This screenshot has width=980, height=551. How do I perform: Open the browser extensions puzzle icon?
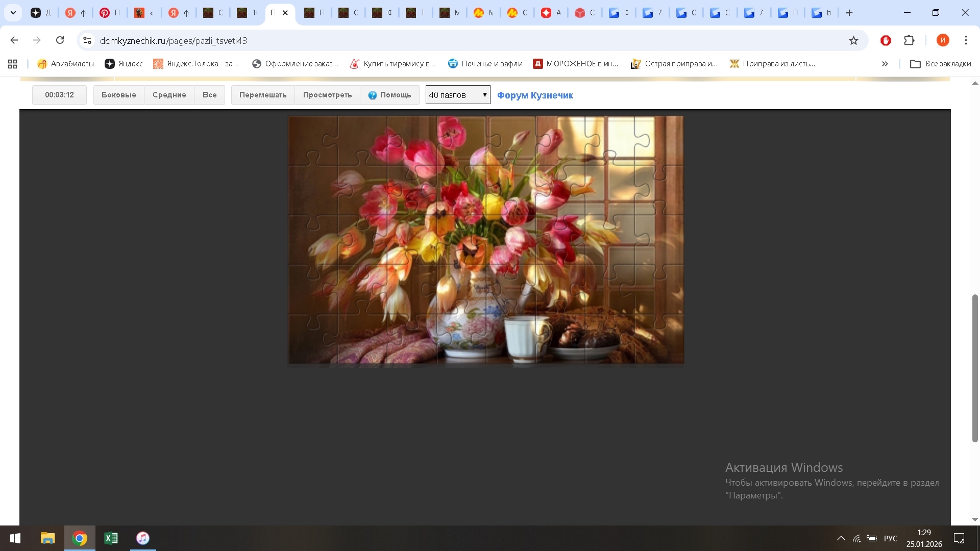tap(909, 40)
